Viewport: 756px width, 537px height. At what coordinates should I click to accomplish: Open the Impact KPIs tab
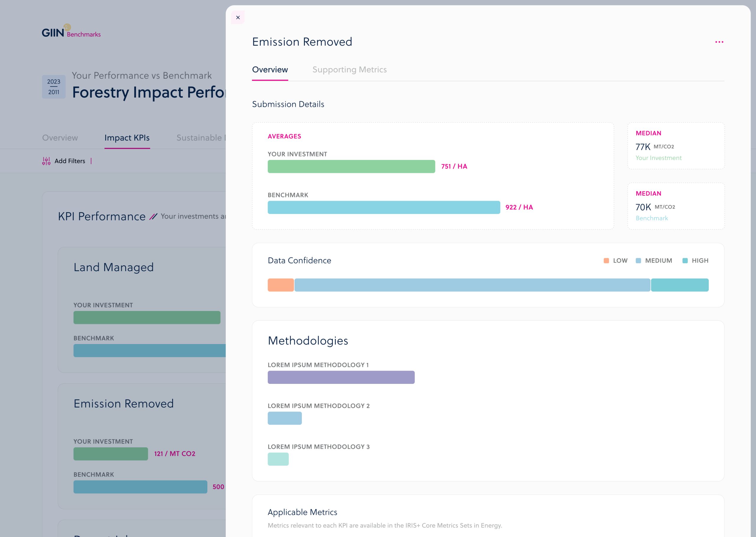click(x=127, y=137)
